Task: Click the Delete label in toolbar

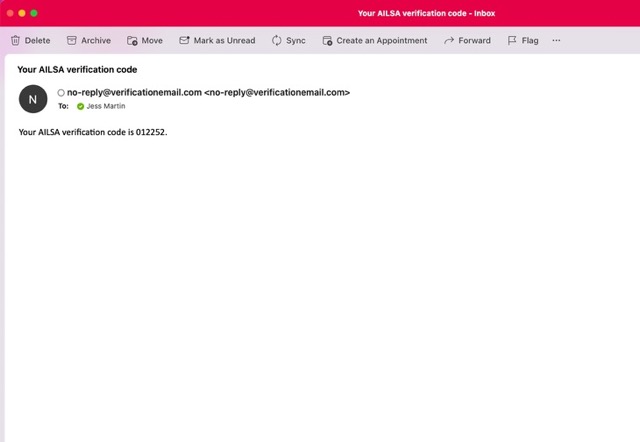Action: [38, 40]
